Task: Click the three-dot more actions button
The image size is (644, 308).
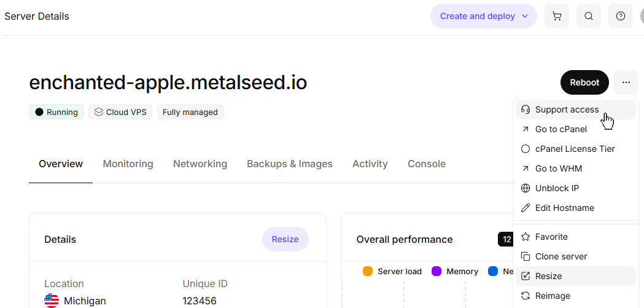Action: [626, 82]
